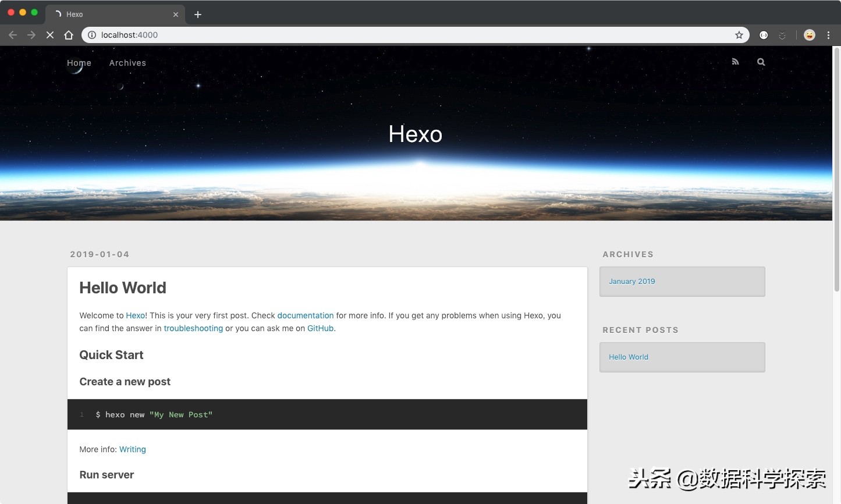Follow the Hexo link in the post

tap(136, 315)
